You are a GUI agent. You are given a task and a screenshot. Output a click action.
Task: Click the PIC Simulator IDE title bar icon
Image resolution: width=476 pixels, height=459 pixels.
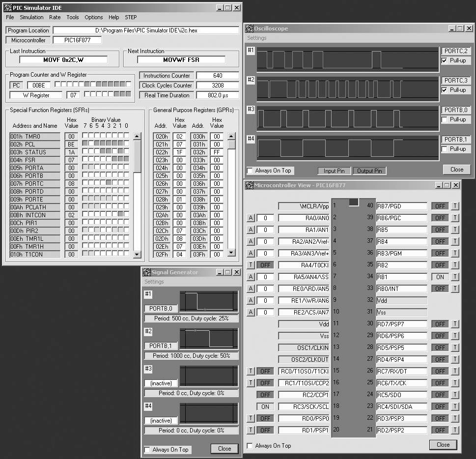[x=7, y=8]
